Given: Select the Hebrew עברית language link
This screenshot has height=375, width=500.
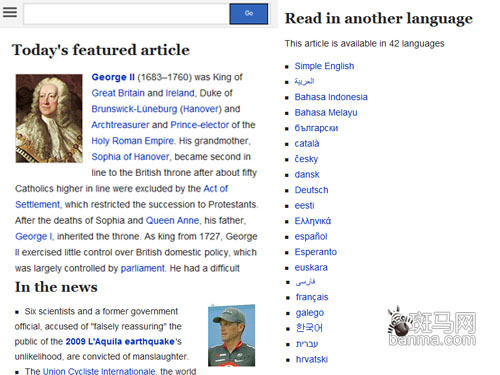Looking at the screenshot, I should [x=307, y=344].
